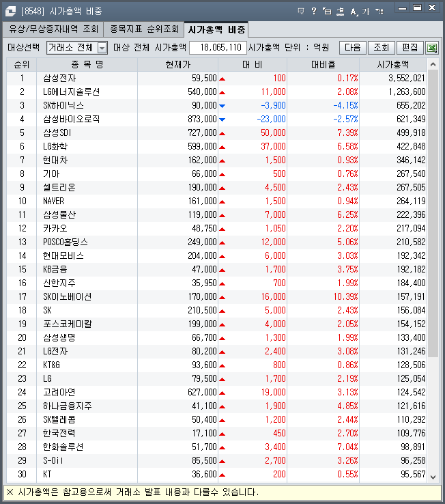Select the LG화학 stock name
The width and height of the screenshot is (445, 504).
click(x=55, y=147)
